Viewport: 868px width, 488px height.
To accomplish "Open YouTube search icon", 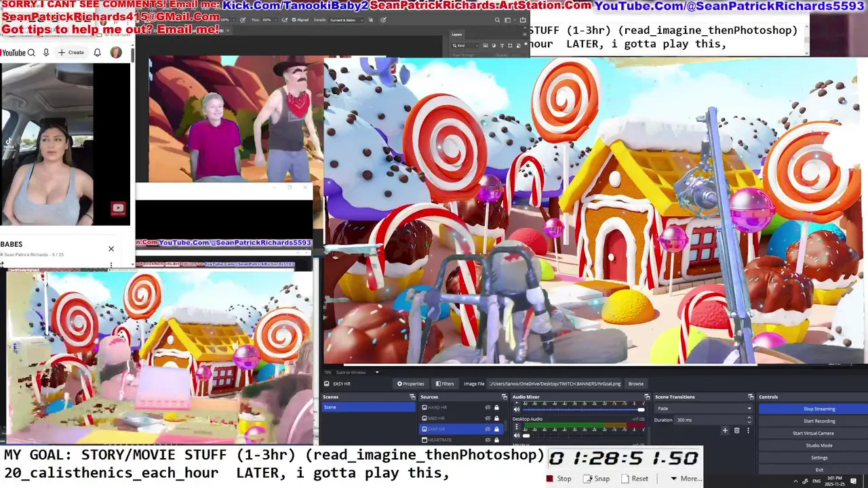I will (x=31, y=52).
